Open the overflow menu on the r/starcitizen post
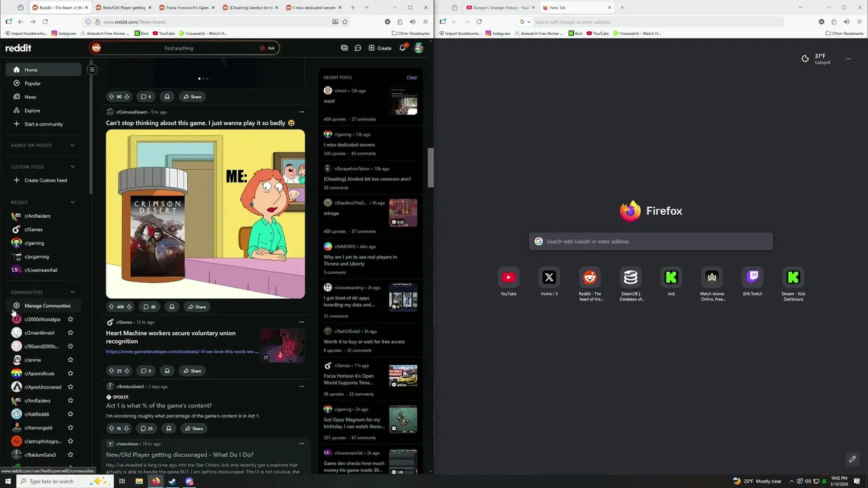 click(x=302, y=444)
